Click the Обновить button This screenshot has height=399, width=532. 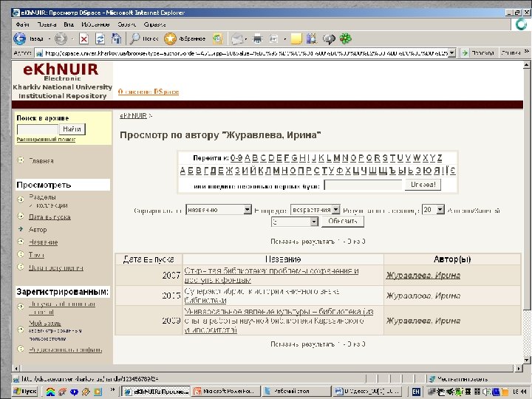pos(343,221)
